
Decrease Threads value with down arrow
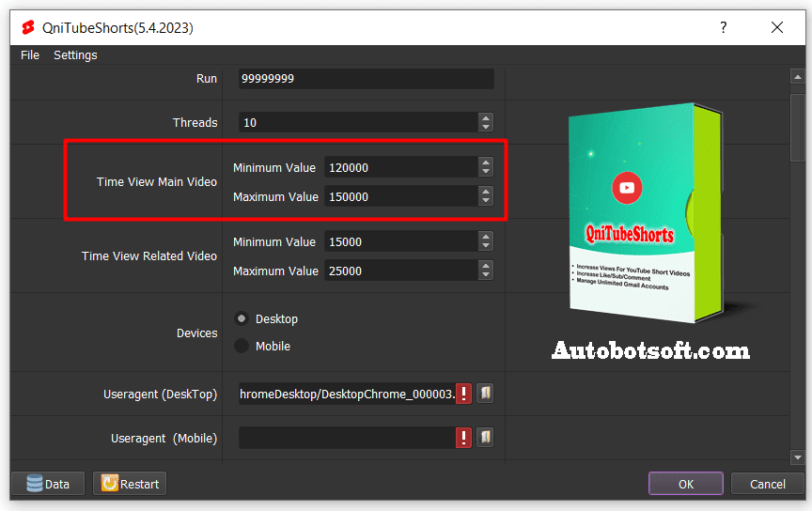click(485, 127)
